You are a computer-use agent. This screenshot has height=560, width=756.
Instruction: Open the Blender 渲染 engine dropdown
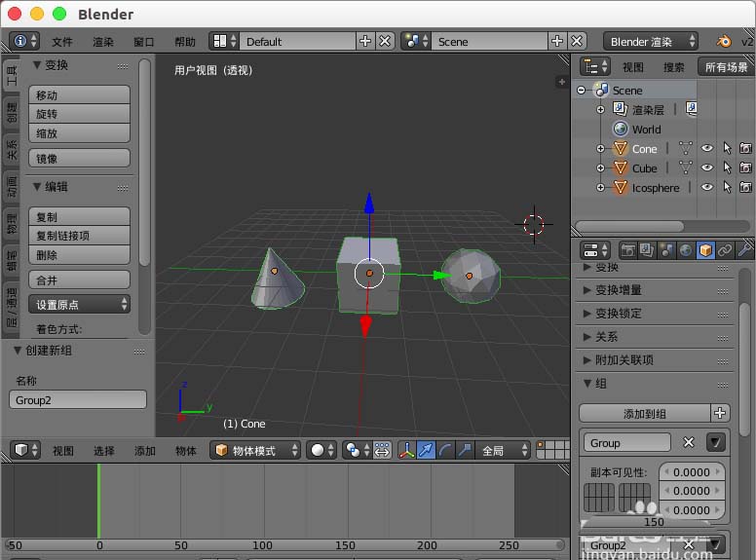pyautogui.click(x=651, y=42)
